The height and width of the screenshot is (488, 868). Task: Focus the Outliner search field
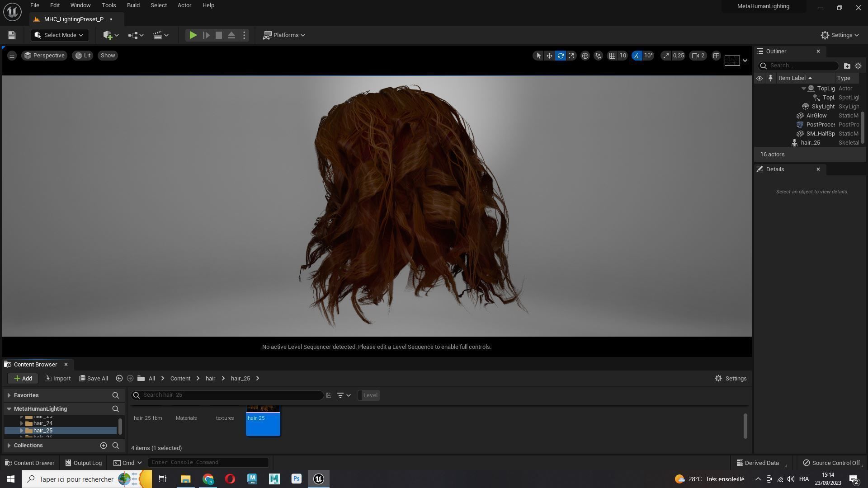coord(798,66)
